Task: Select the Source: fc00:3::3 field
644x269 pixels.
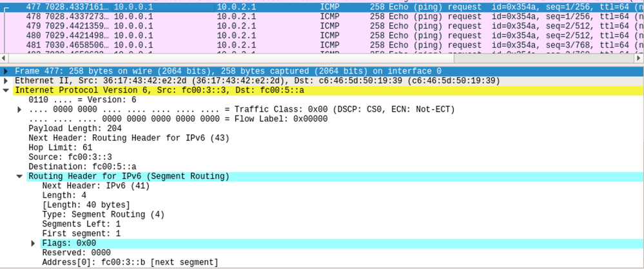Action: 70,157
